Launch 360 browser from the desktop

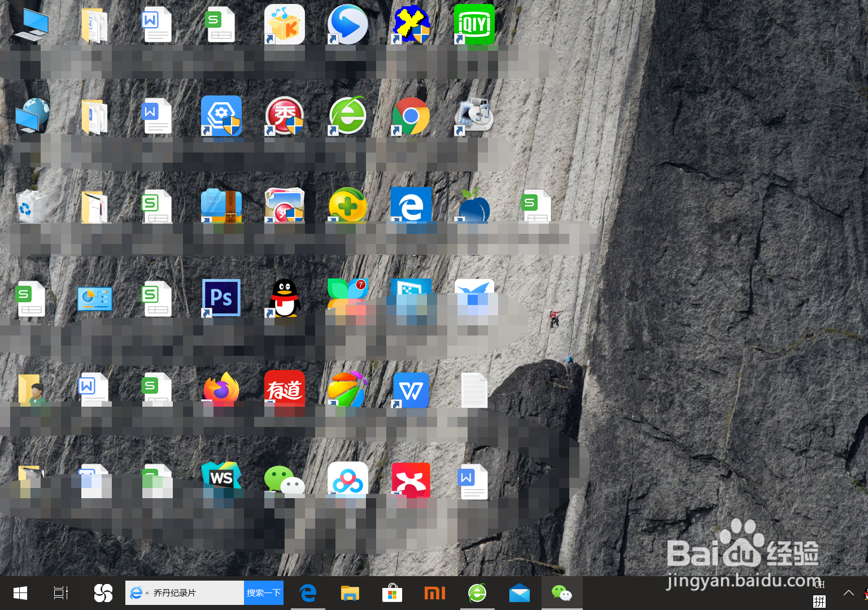coord(348,116)
